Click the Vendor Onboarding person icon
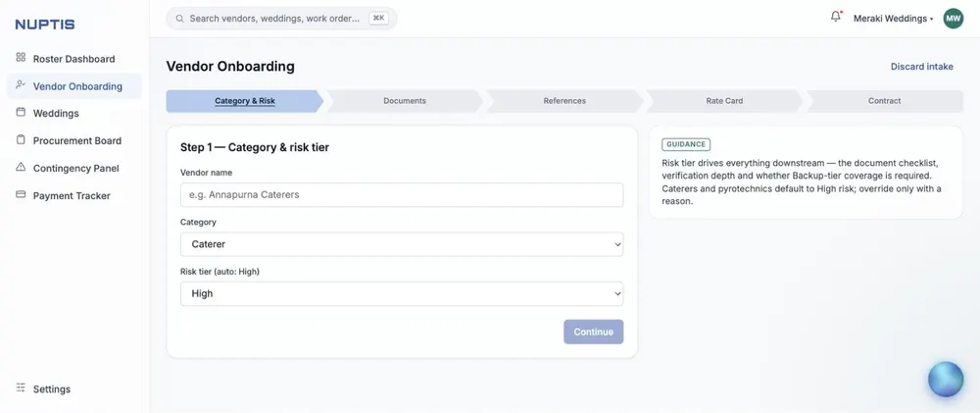 pyautogui.click(x=21, y=85)
